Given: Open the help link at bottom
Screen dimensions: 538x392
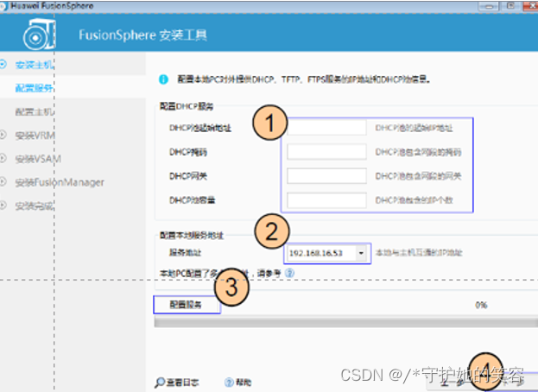Looking at the screenshot, I should click(238, 382).
